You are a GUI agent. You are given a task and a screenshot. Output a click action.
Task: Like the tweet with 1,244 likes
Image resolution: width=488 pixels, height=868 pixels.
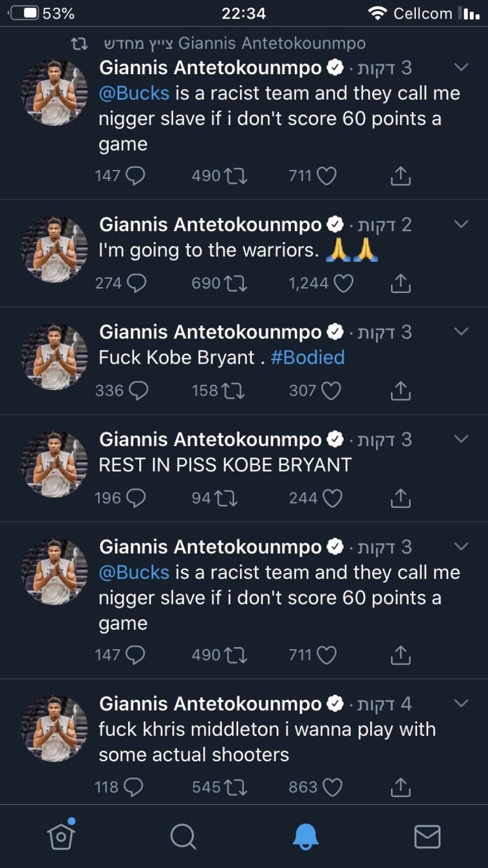pyautogui.click(x=343, y=283)
